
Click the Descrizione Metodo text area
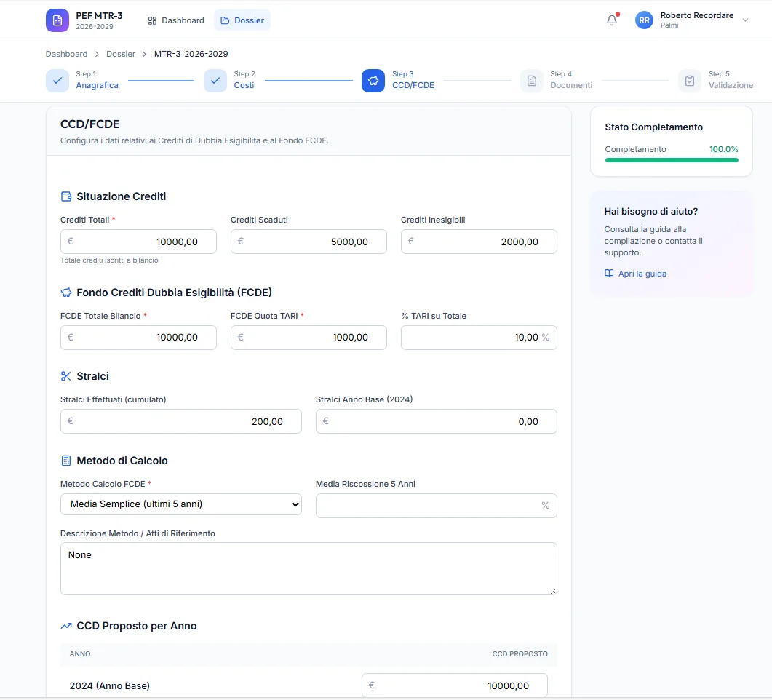309,568
